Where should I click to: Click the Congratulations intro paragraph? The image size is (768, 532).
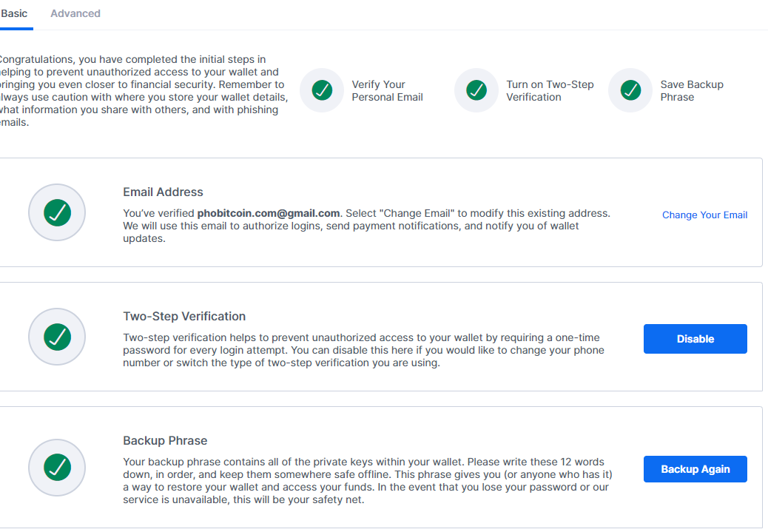(x=141, y=91)
